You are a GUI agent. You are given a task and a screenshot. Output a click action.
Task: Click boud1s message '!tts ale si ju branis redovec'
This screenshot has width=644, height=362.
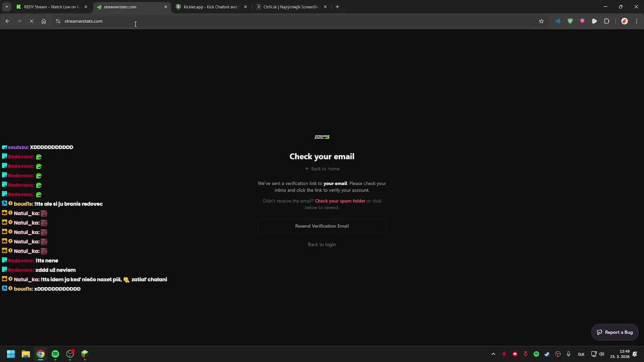coord(68,204)
